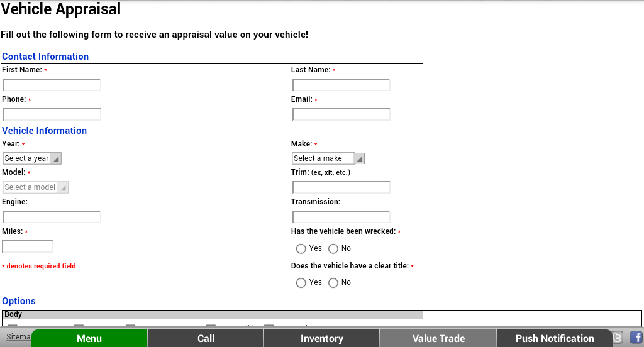This screenshot has width=644, height=347.
Task: Click the Push Notification button
Action: 555,338
